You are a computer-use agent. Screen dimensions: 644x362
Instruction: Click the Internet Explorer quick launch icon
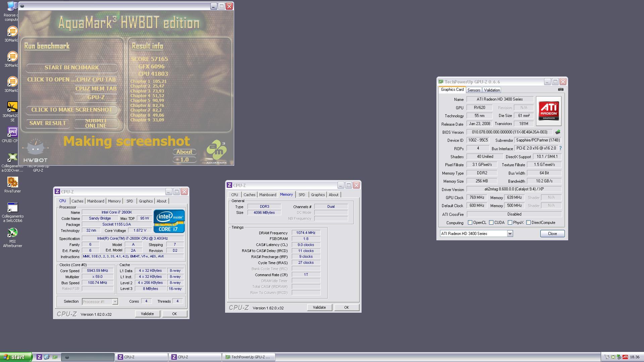pos(47,357)
